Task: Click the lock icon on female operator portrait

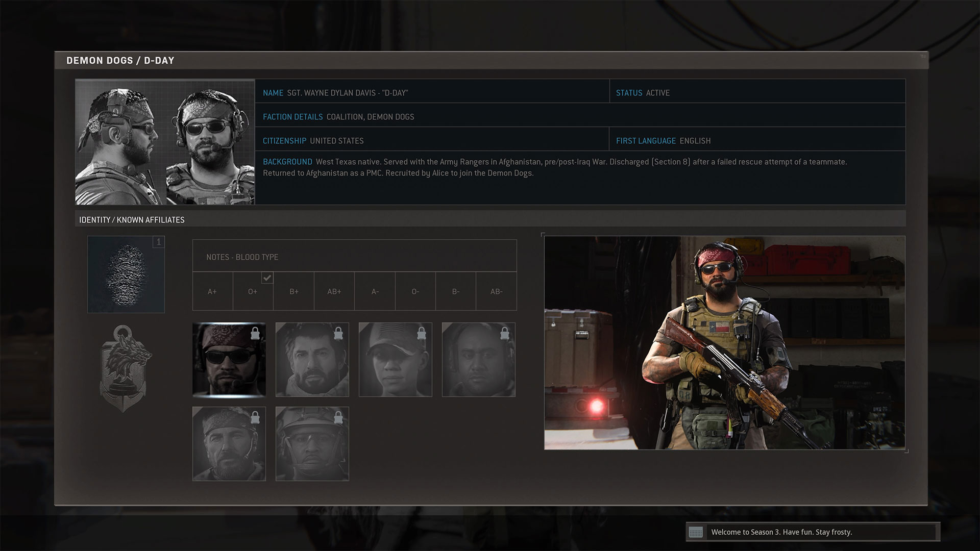Action: click(x=422, y=334)
